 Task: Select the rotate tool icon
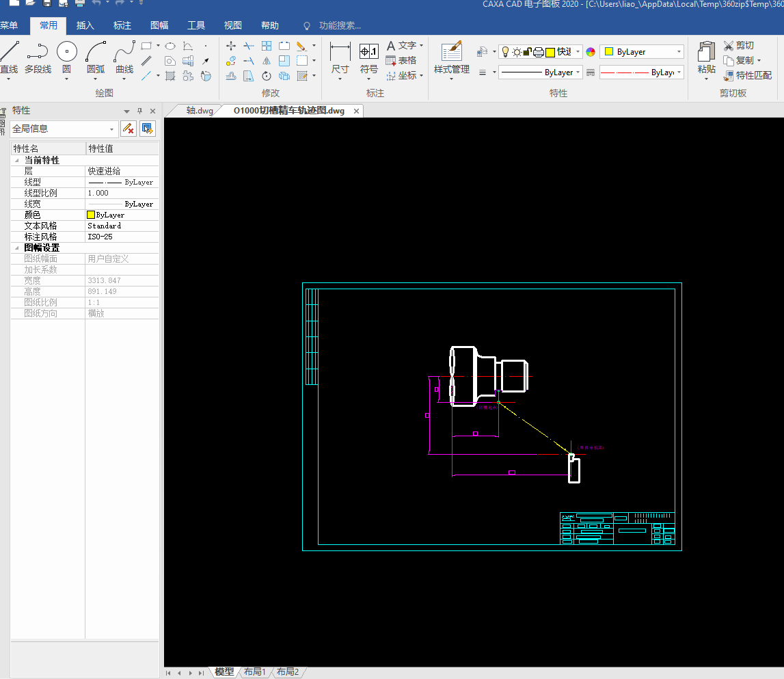tap(267, 76)
